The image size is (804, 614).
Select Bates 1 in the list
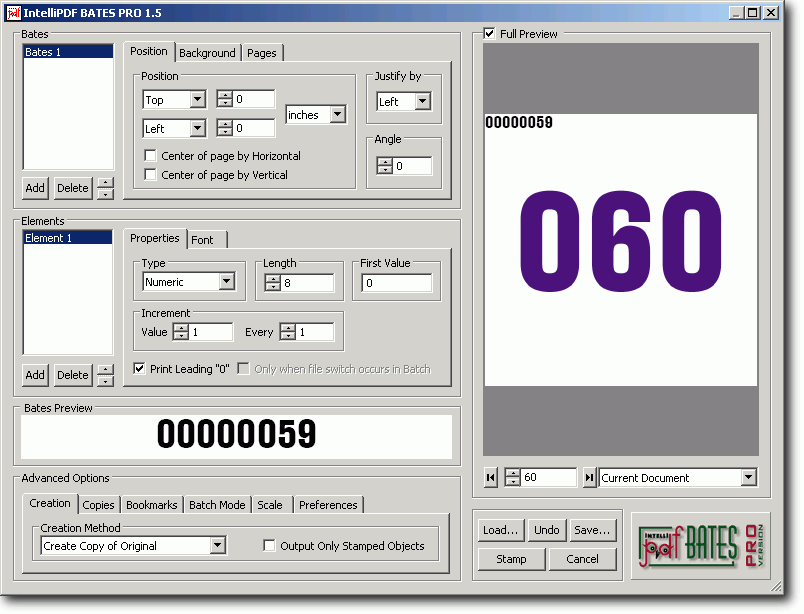[x=68, y=52]
